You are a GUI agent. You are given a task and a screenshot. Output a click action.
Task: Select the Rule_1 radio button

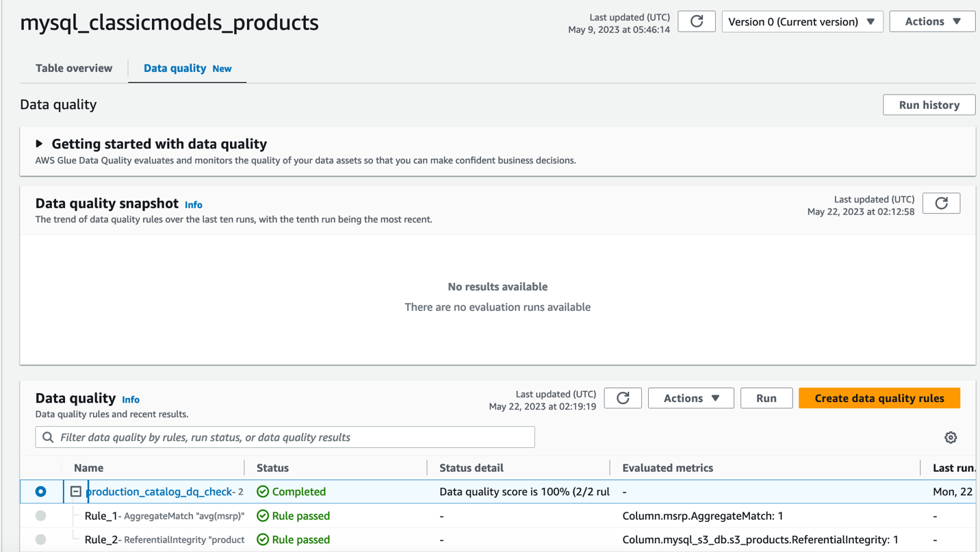[41, 516]
